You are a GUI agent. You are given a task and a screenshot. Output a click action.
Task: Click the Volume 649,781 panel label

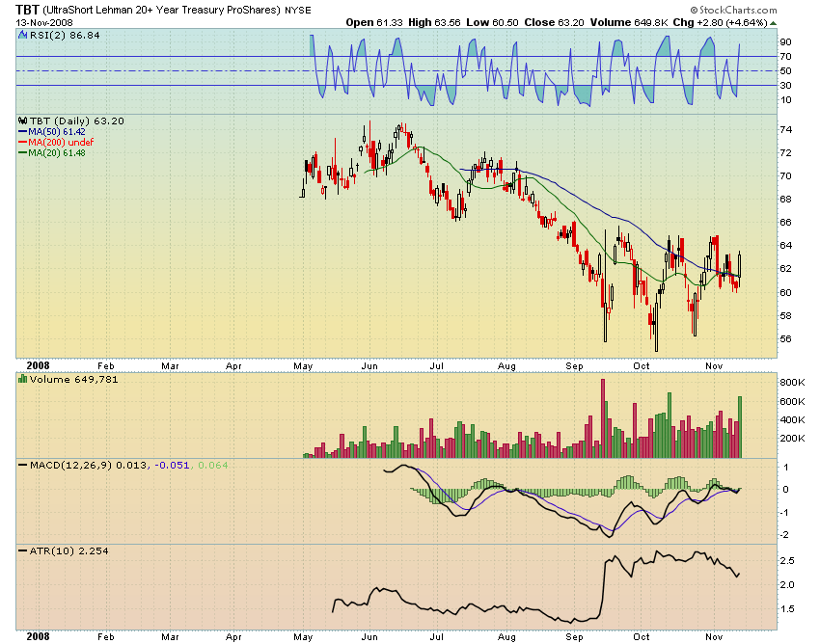(73, 379)
